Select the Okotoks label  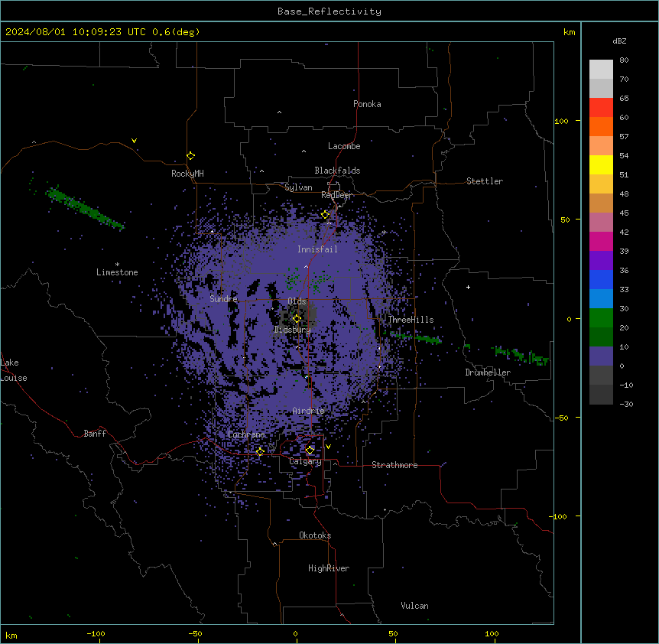(x=315, y=535)
